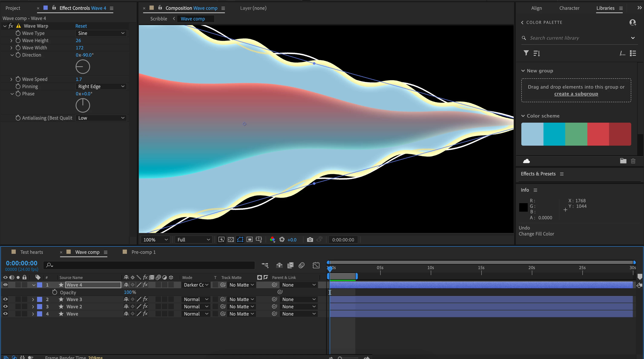Click the Reset link for Wave Warp
This screenshot has height=359, width=644.
coord(81,26)
